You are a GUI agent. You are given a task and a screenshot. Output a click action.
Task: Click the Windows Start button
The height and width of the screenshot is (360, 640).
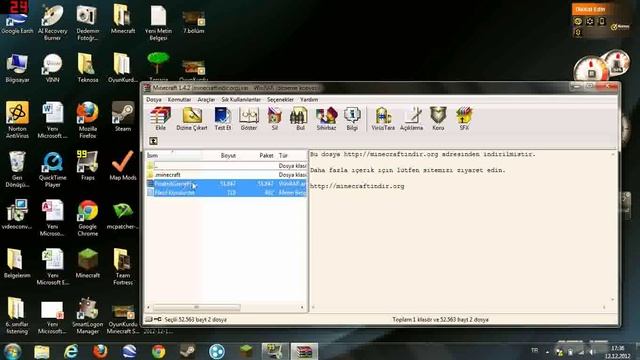click(x=12, y=351)
